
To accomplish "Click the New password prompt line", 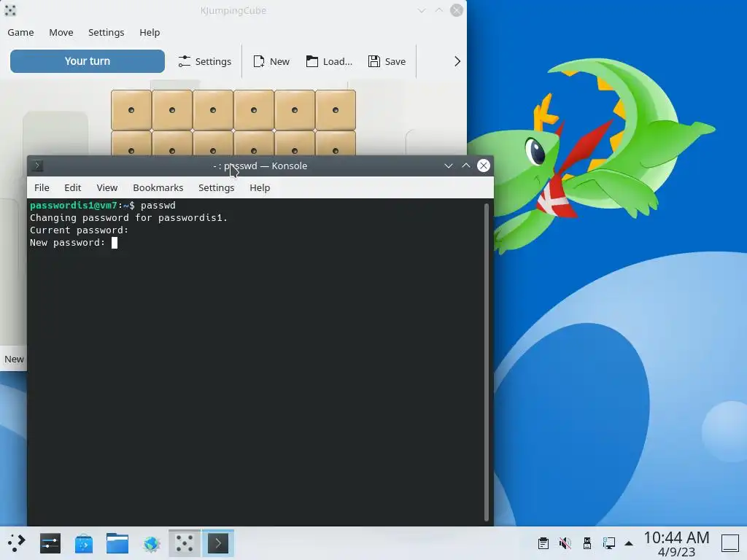I will [67, 242].
